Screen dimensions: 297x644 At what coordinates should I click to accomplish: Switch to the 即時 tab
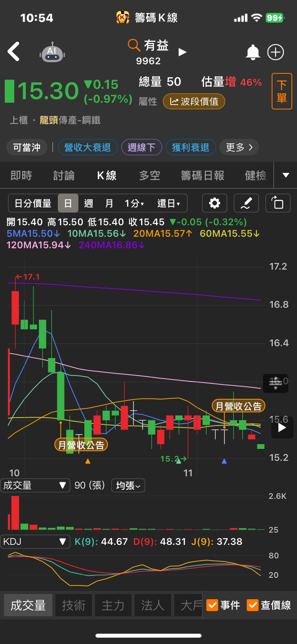[21, 175]
